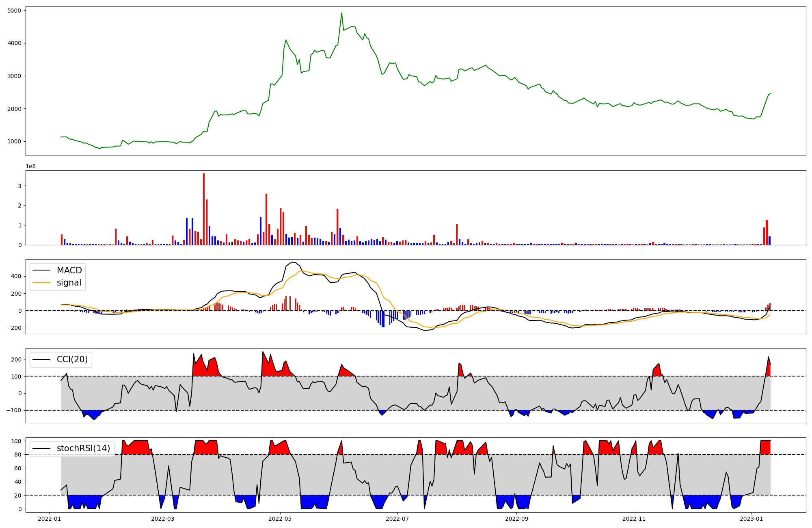Click the 2022-05 date label on x-axis
Viewport: 812px width, 528px height.
click(280, 519)
